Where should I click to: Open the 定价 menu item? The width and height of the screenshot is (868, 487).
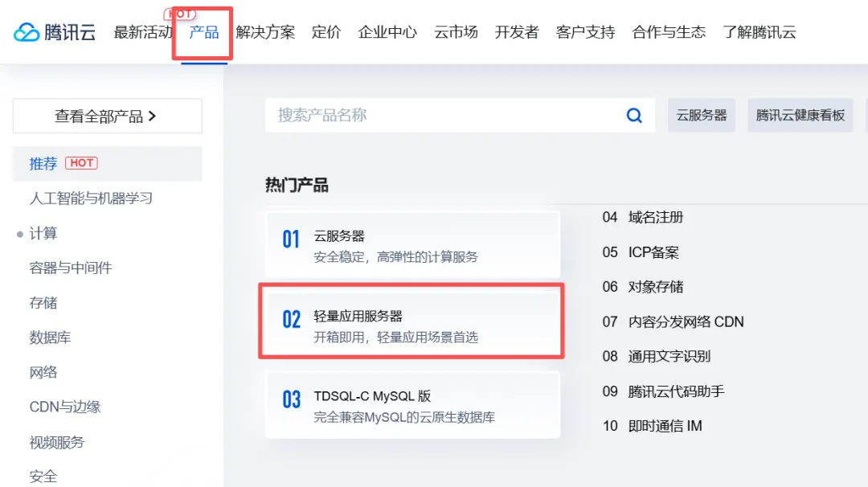coord(326,32)
